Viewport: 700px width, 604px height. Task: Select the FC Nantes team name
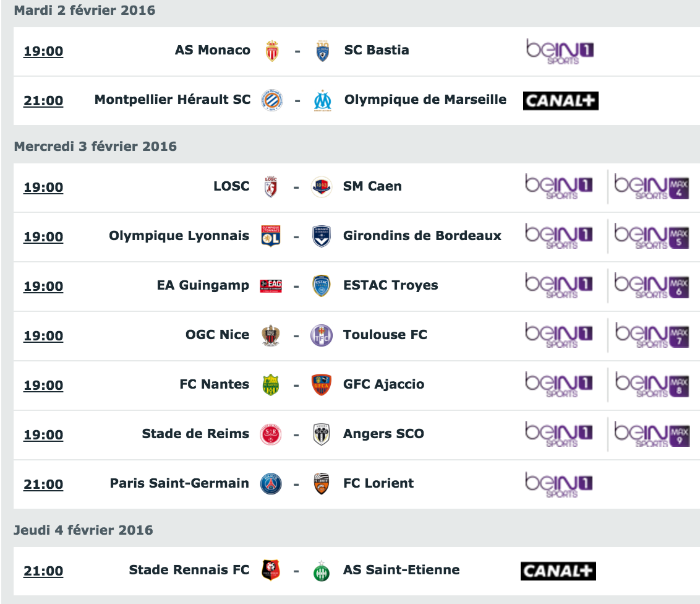point(215,384)
